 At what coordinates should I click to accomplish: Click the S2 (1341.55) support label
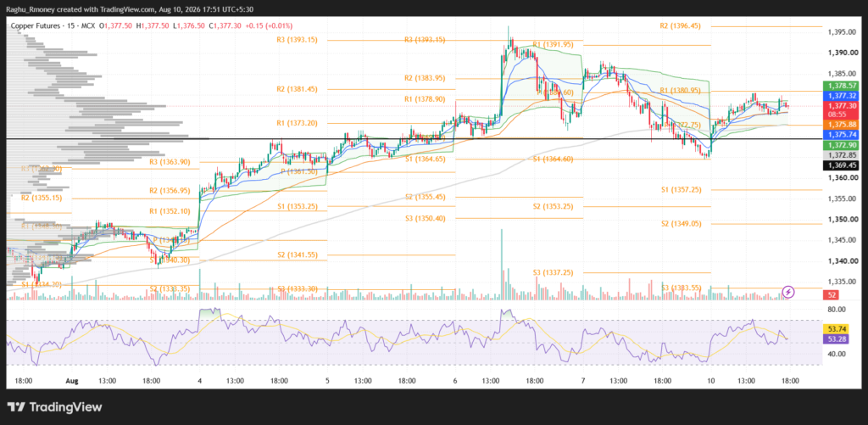coord(297,254)
